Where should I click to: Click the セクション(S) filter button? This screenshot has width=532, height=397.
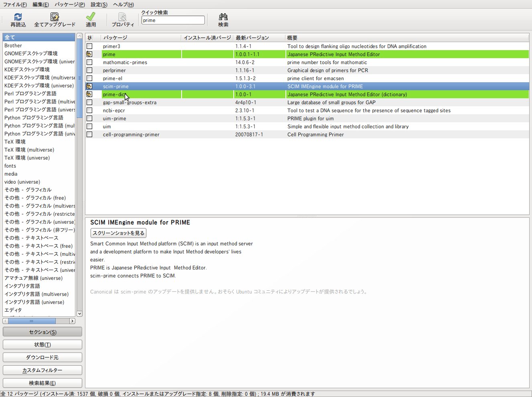tap(42, 332)
